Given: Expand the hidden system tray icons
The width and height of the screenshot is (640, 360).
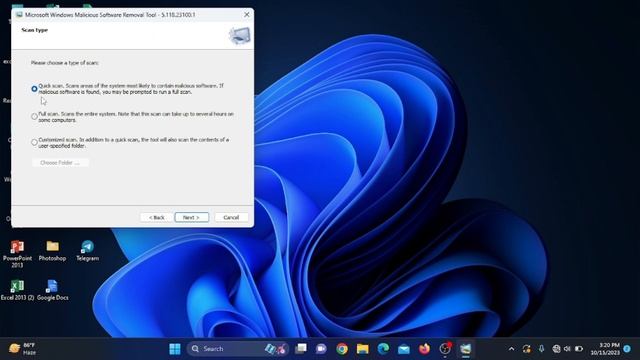Looking at the screenshot, I should coord(511,349).
